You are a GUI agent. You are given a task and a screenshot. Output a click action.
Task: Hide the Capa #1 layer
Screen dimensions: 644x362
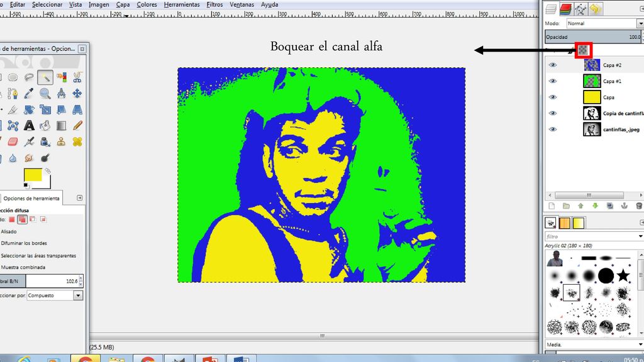(553, 81)
